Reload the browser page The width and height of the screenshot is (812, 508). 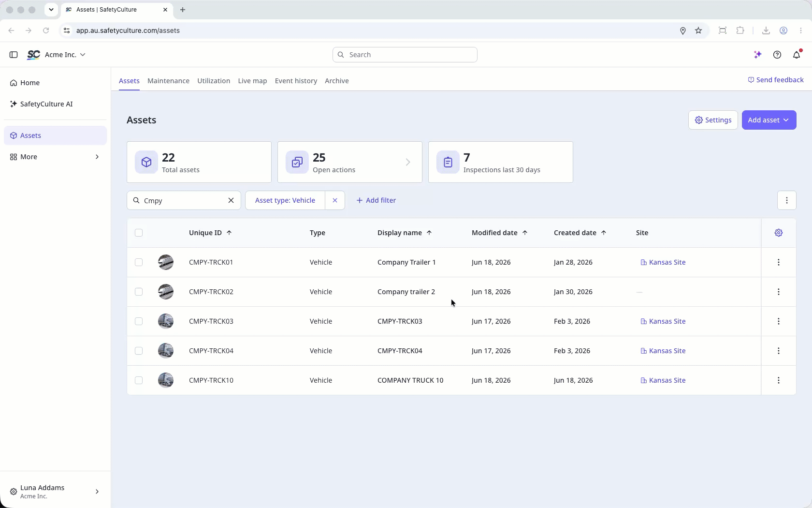click(x=46, y=30)
